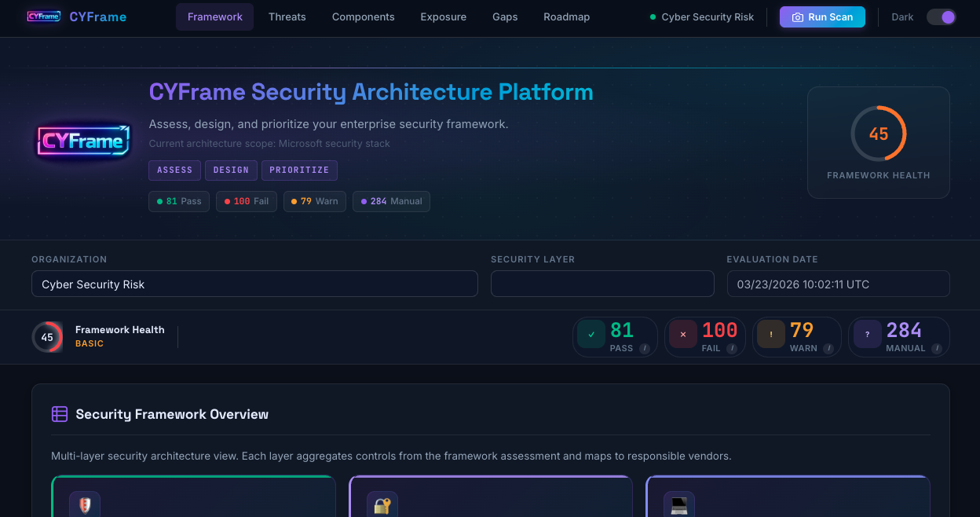Click the ASSESS badge under the platform title
Screen dimensions: 980x517
[174, 170]
